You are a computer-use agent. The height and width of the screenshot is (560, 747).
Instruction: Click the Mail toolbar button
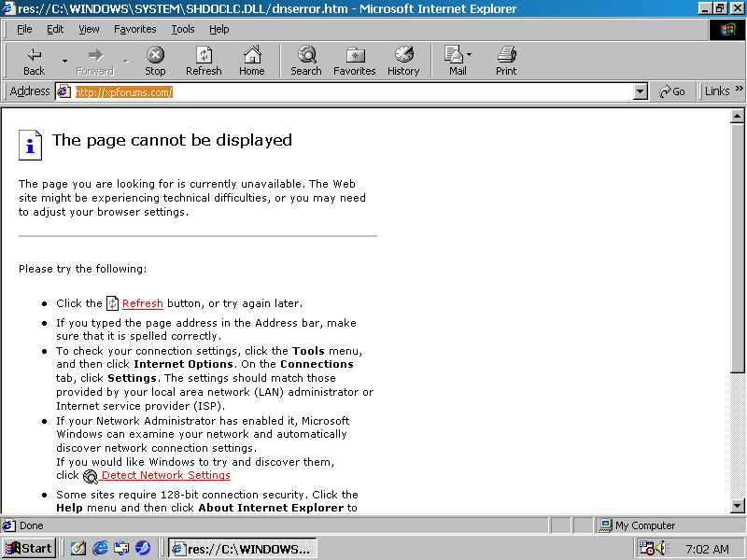pyautogui.click(x=458, y=61)
